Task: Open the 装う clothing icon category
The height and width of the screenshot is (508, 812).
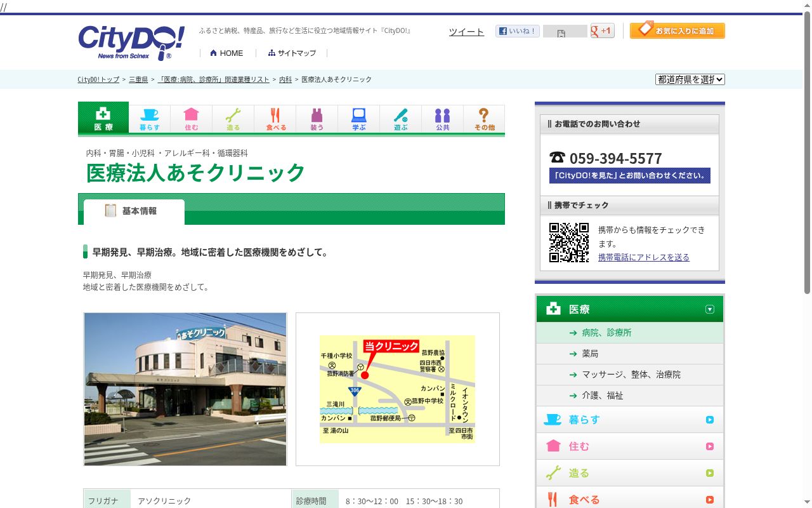Action: pos(317,119)
